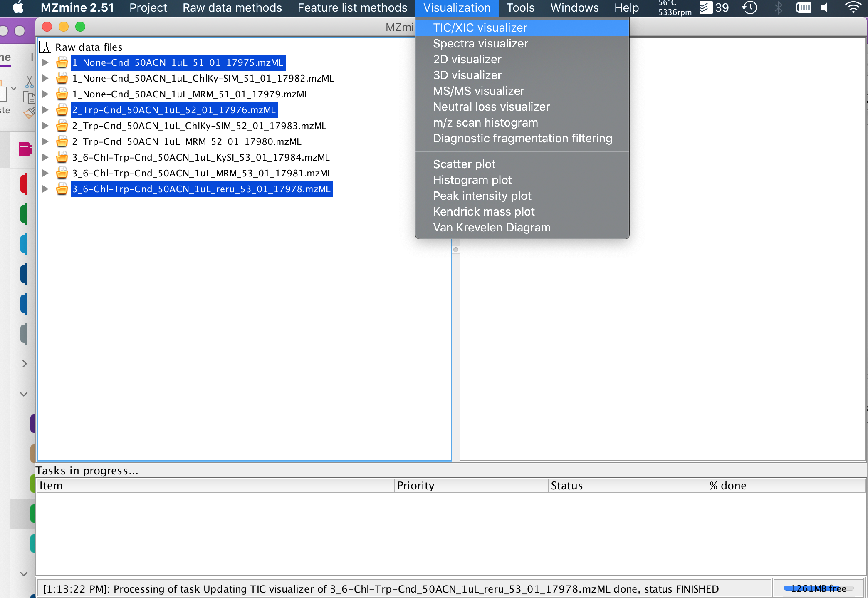Click folder icon of 2_Trp ChlKy-SIM 17983 file
Screen dimensions: 868x598
click(62, 126)
